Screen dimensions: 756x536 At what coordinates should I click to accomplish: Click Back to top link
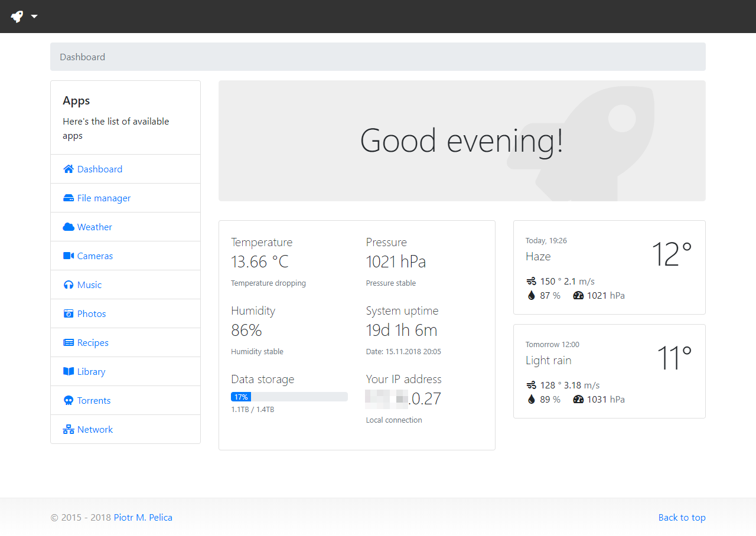click(682, 518)
